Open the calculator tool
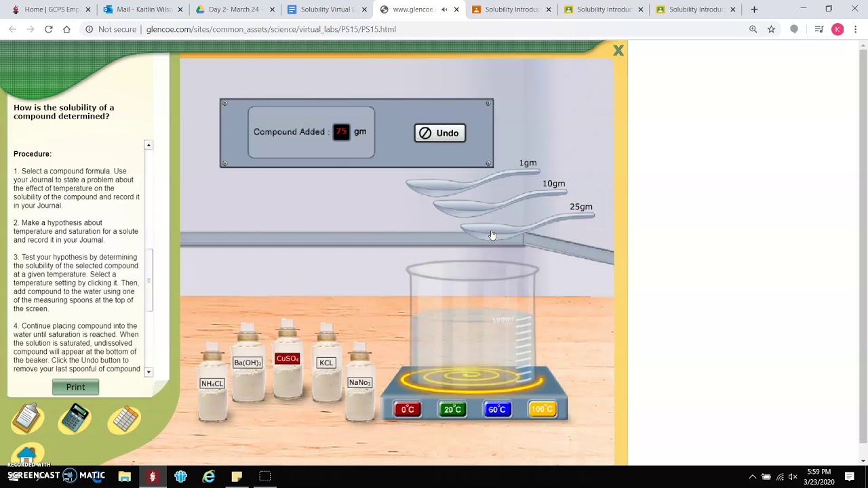Image resolution: width=868 pixels, height=488 pixels. point(75,418)
